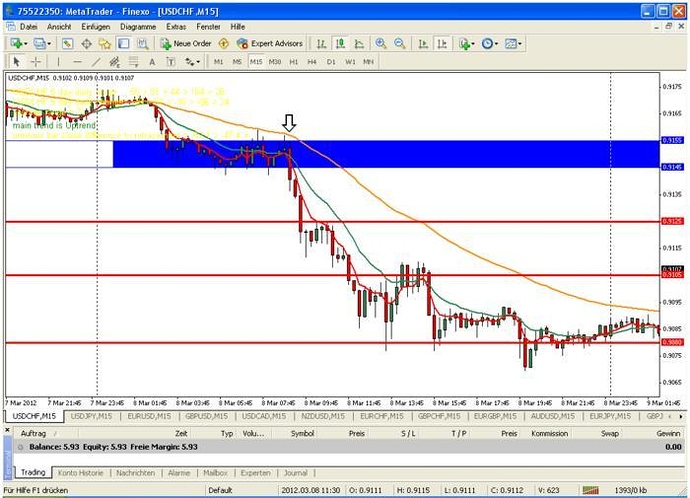Sort orders by Gewinn column header
Viewport: 690px width, 498px height.
tap(668, 433)
